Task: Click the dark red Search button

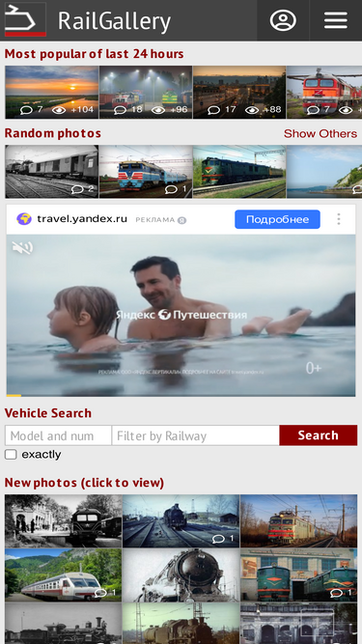Action: [319, 435]
